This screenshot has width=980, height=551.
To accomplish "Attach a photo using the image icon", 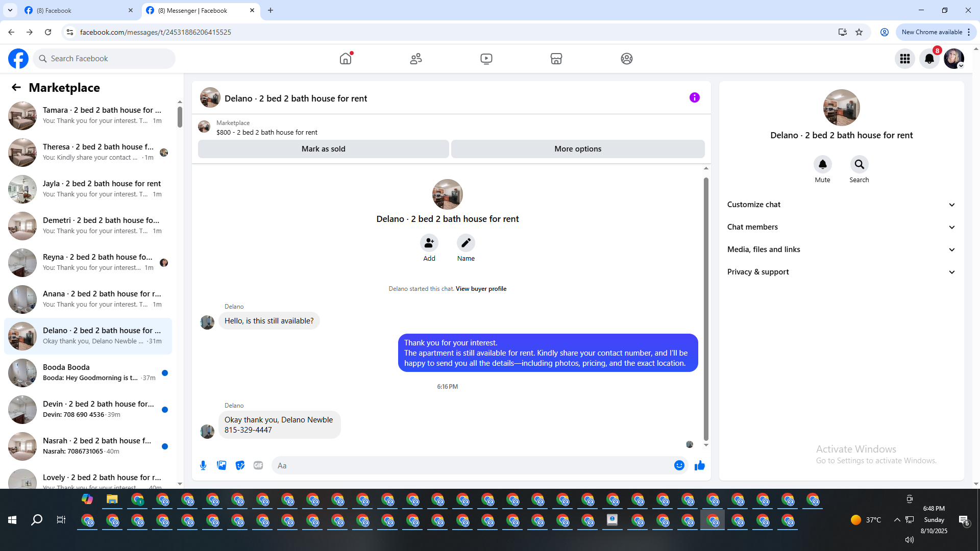I will click(222, 465).
